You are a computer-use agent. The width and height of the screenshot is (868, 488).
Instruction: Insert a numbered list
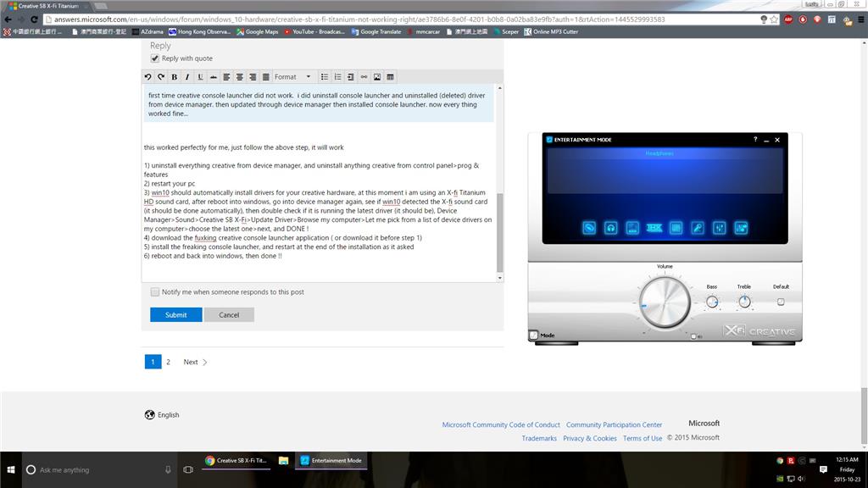coord(337,77)
